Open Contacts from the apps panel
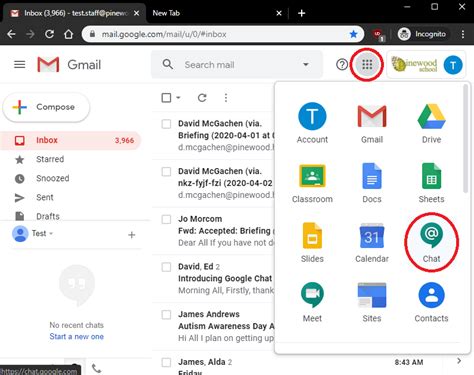 431,302
